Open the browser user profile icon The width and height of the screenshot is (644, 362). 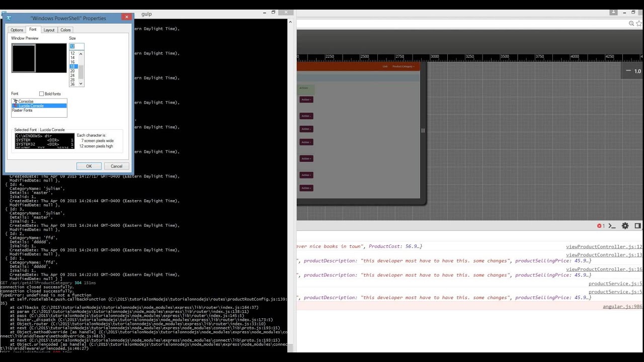click(x=614, y=12)
